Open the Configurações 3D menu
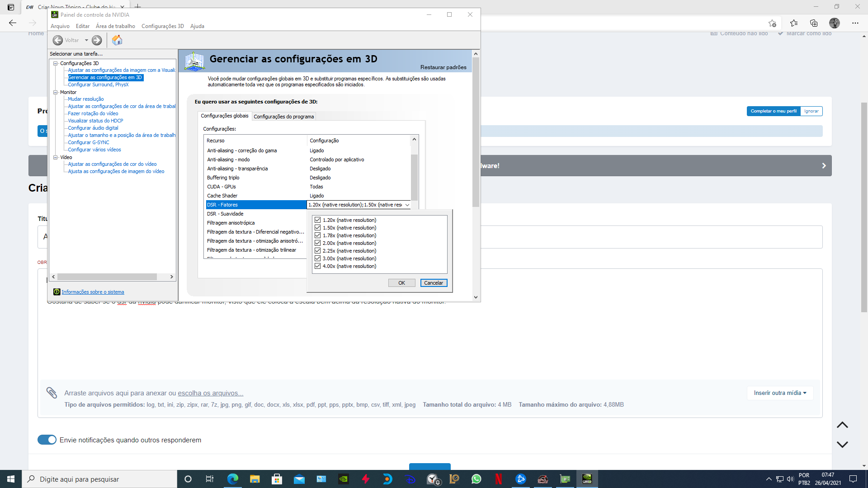This screenshot has height=488, width=868. point(162,26)
